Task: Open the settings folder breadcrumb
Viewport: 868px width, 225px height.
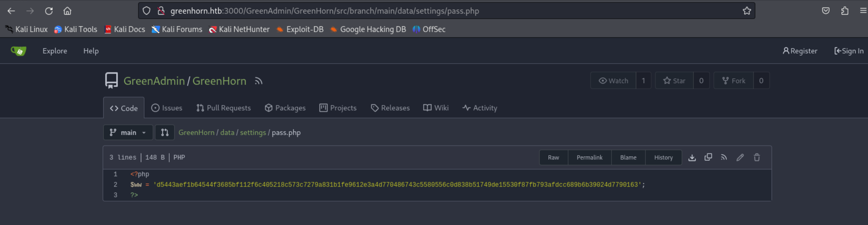Action: 253,133
